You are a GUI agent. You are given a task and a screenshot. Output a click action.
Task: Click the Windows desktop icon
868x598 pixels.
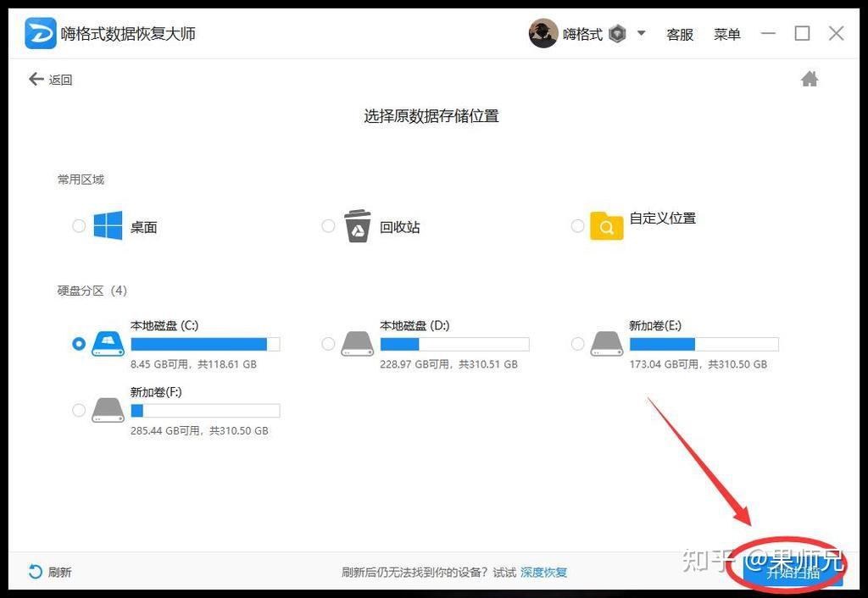tap(108, 225)
